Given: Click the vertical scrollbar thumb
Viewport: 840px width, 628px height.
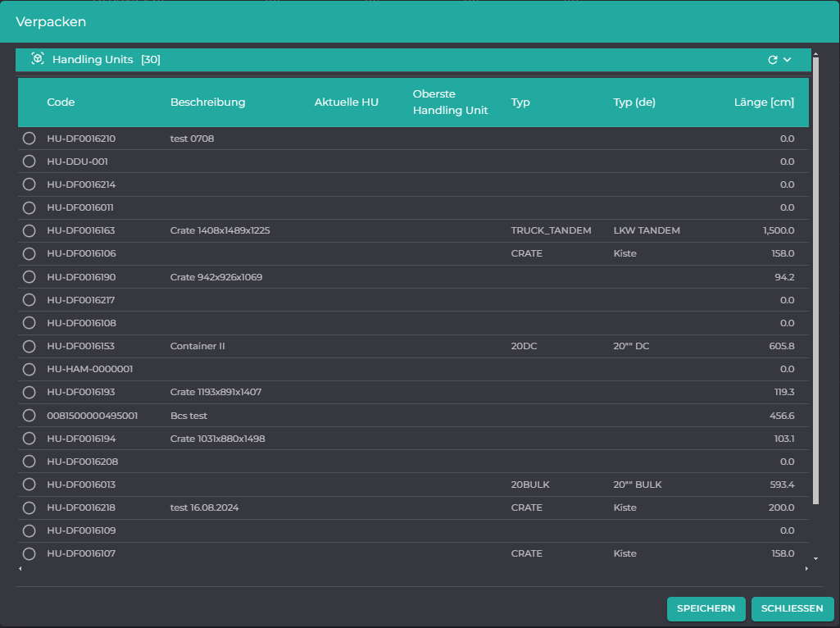Looking at the screenshot, I should coord(816,280).
